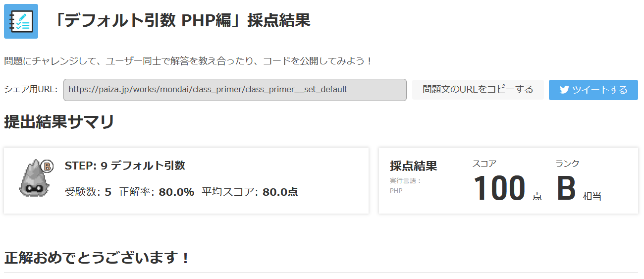Click the 実行言語: PHP text
The image size is (644, 279).
coord(405,185)
